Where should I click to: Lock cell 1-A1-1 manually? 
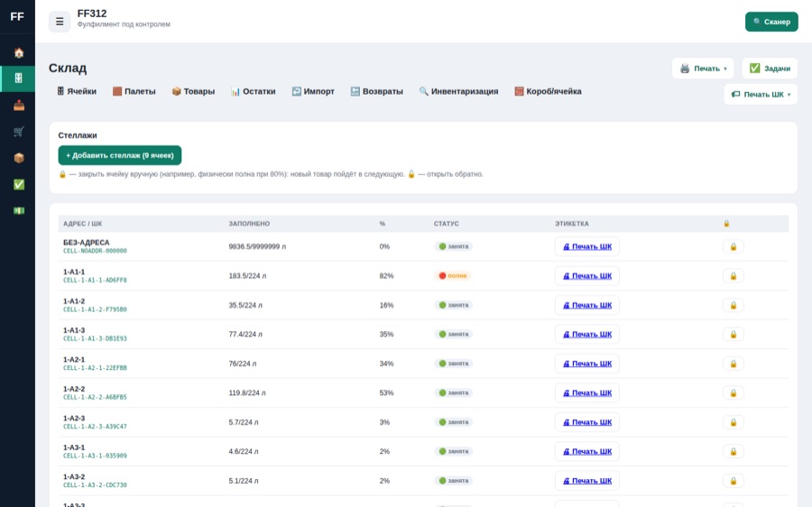[733, 276]
